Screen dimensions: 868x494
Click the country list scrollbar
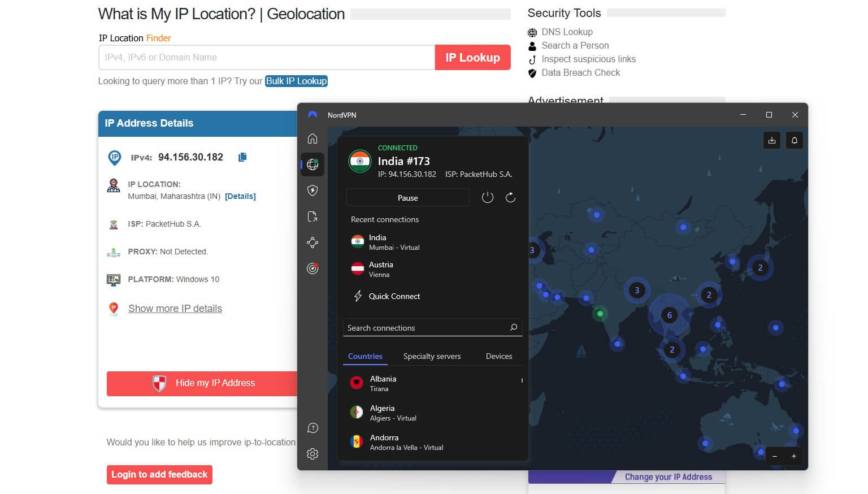point(522,380)
